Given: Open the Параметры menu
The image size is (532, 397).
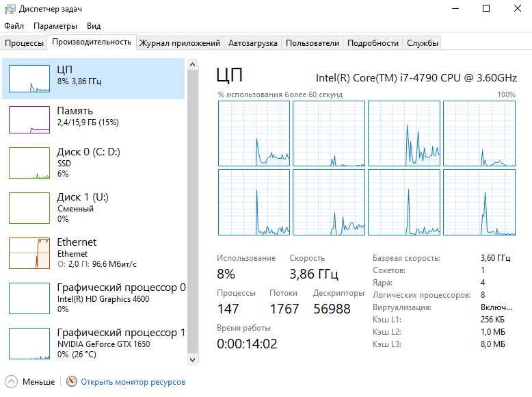Looking at the screenshot, I should click(55, 26).
